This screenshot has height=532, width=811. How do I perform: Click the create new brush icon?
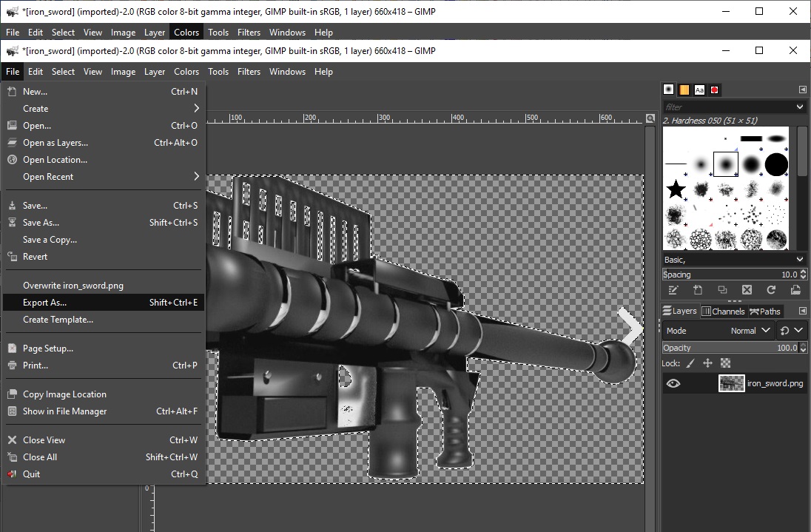(x=697, y=290)
